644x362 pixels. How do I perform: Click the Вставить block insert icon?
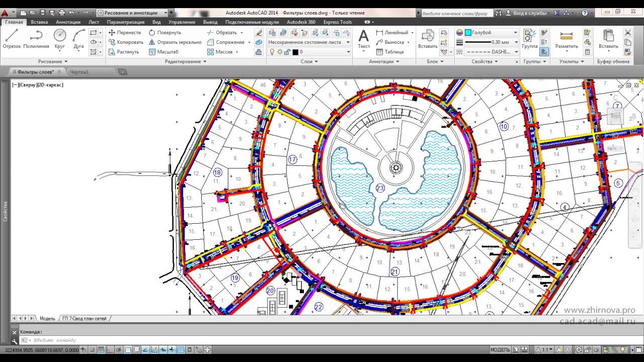coord(428,35)
